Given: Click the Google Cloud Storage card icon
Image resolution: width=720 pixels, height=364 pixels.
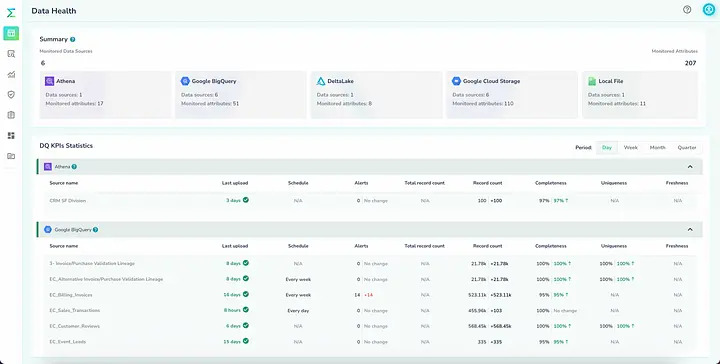Looking at the screenshot, I should click(456, 81).
